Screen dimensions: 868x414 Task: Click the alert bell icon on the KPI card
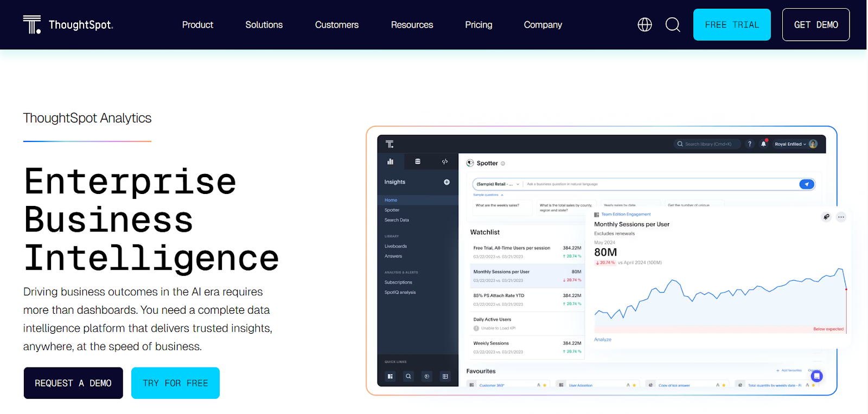point(826,217)
